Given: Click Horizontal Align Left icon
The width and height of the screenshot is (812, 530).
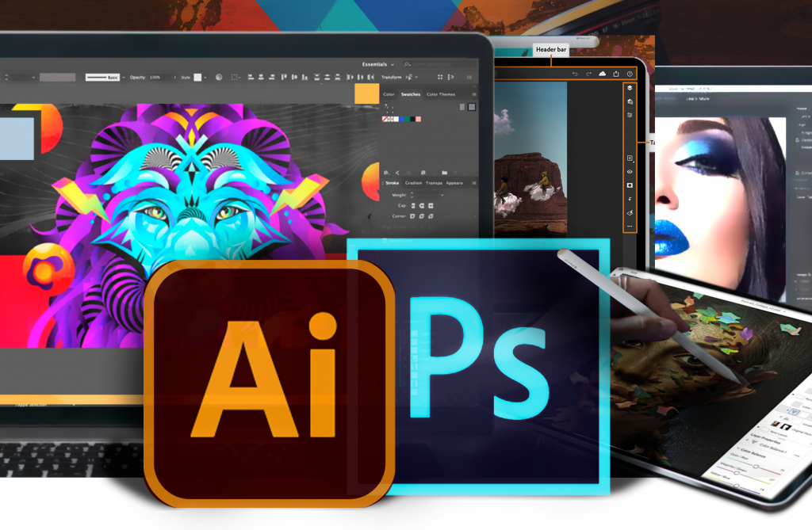Looking at the screenshot, I should [x=250, y=77].
